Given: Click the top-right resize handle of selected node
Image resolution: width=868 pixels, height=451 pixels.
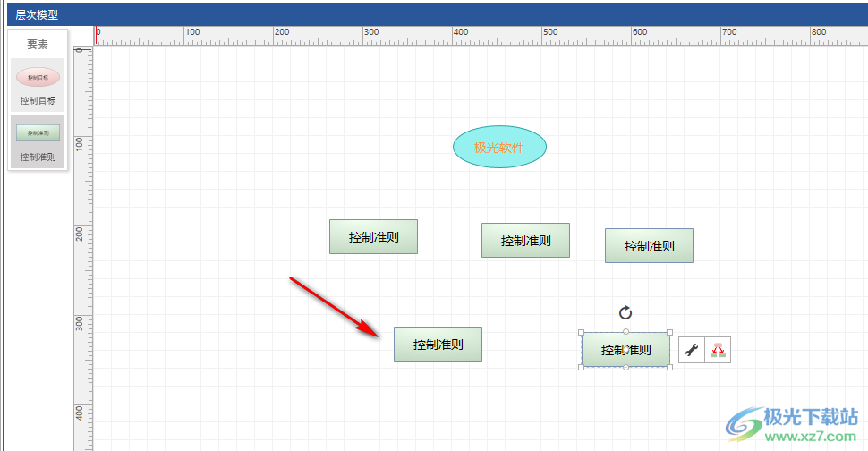Looking at the screenshot, I should tap(670, 333).
